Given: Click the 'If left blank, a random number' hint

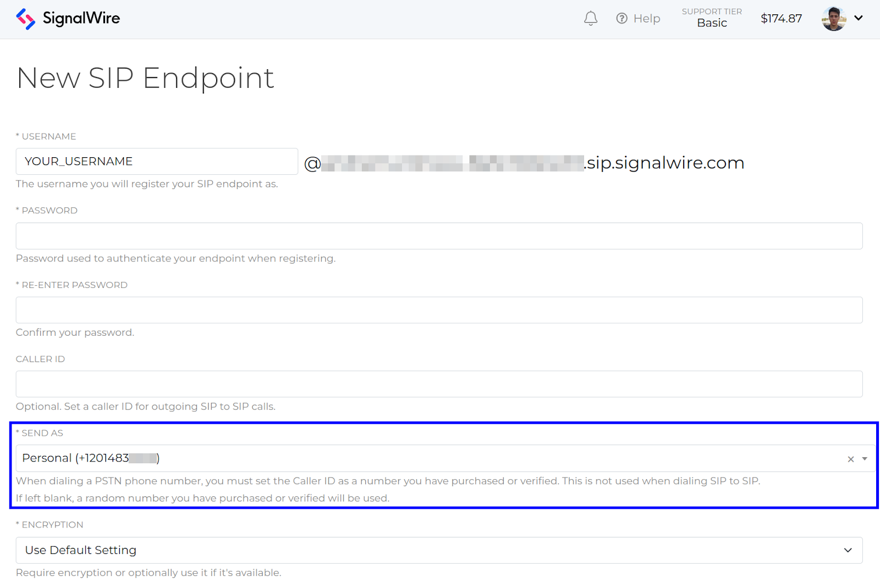Looking at the screenshot, I should [202, 498].
